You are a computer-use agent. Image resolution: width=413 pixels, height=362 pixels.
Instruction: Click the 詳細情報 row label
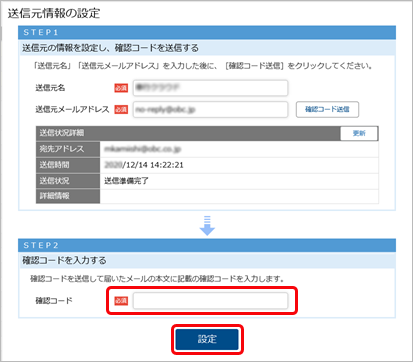(x=68, y=196)
